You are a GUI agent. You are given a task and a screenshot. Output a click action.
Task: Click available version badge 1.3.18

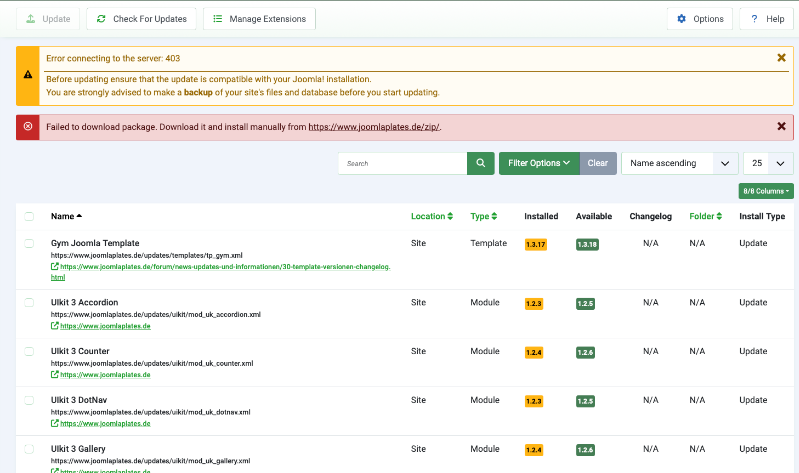587,245
